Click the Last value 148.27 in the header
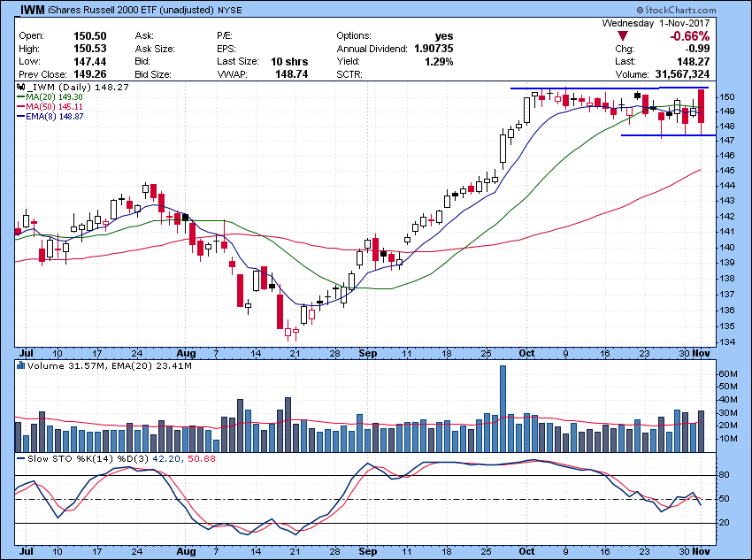Screen dimensions: 752x560 point(694,61)
